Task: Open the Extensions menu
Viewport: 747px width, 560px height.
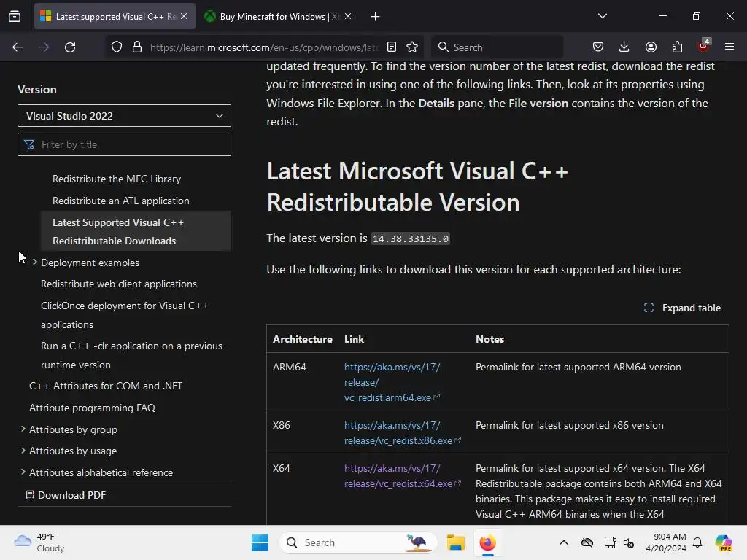Action: tap(677, 47)
